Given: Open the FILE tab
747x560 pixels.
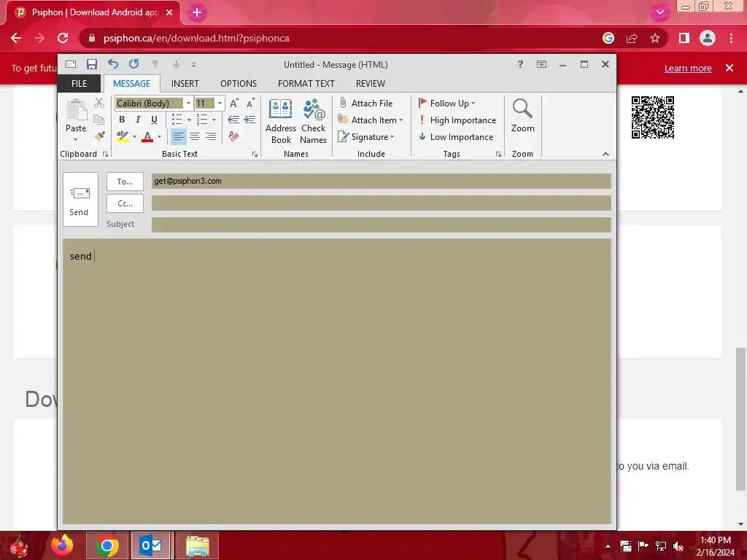Looking at the screenshot, I should click(x=79, y=83).
